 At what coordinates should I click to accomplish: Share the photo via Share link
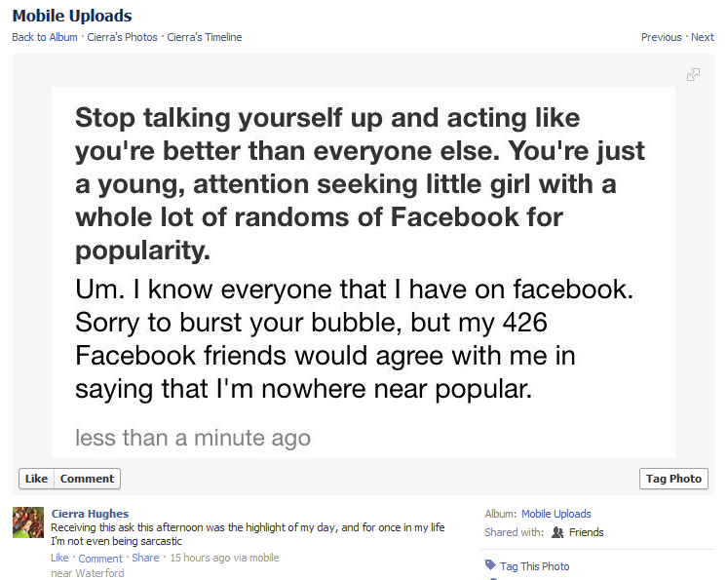point(145,558)
